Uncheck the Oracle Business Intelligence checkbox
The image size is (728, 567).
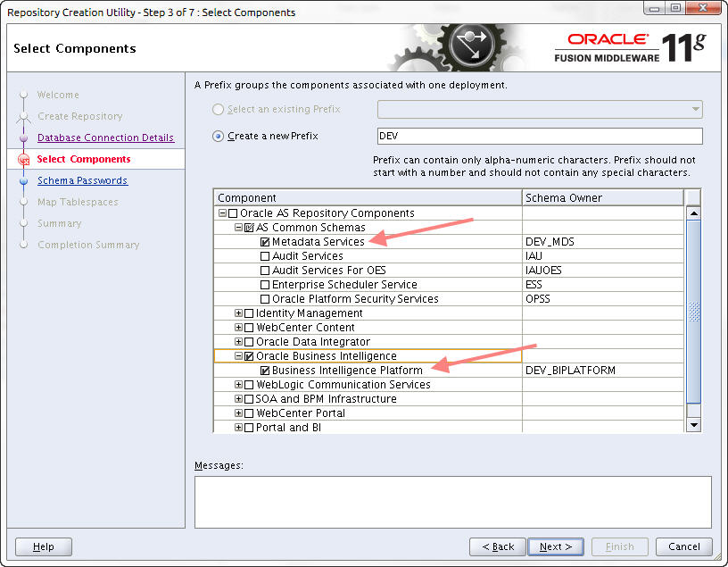tap(249, 356)
